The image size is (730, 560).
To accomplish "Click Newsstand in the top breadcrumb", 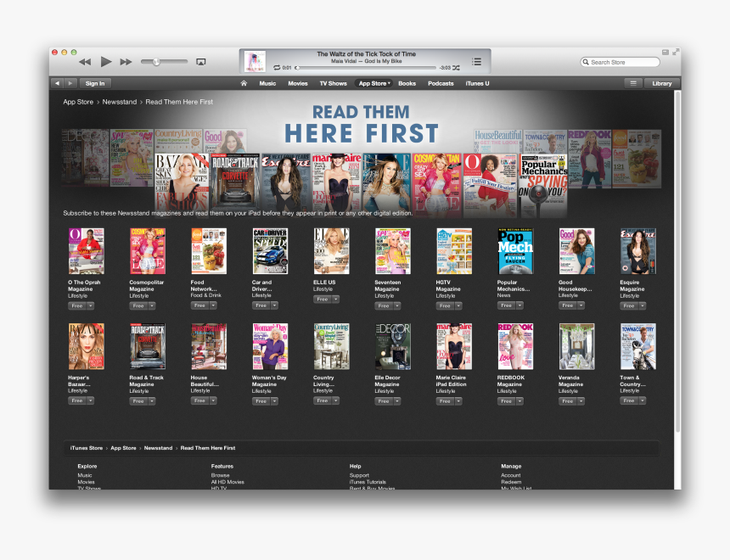I will [120, 102].
